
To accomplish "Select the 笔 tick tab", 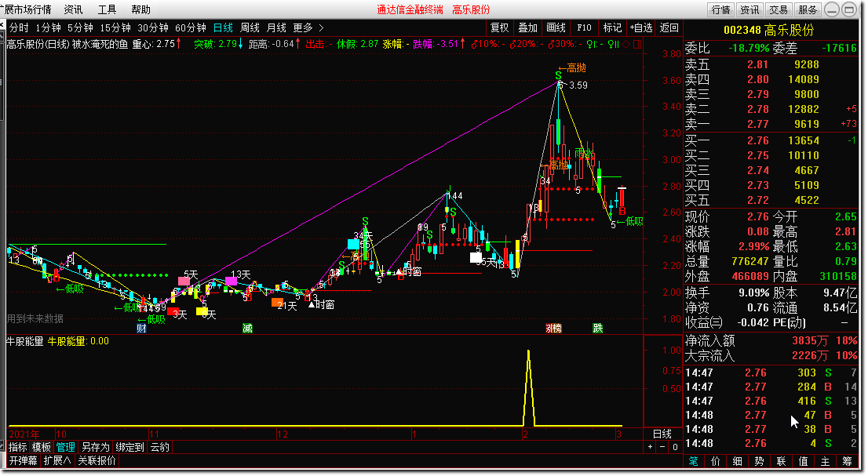I will coord(693,461).
